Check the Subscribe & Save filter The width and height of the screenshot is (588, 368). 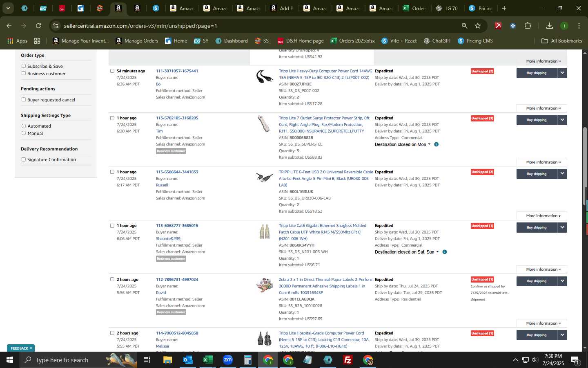(24, 66)
